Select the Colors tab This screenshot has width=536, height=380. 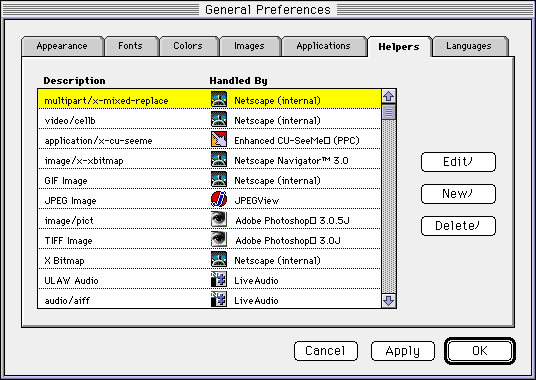click(x=188, y=46)
